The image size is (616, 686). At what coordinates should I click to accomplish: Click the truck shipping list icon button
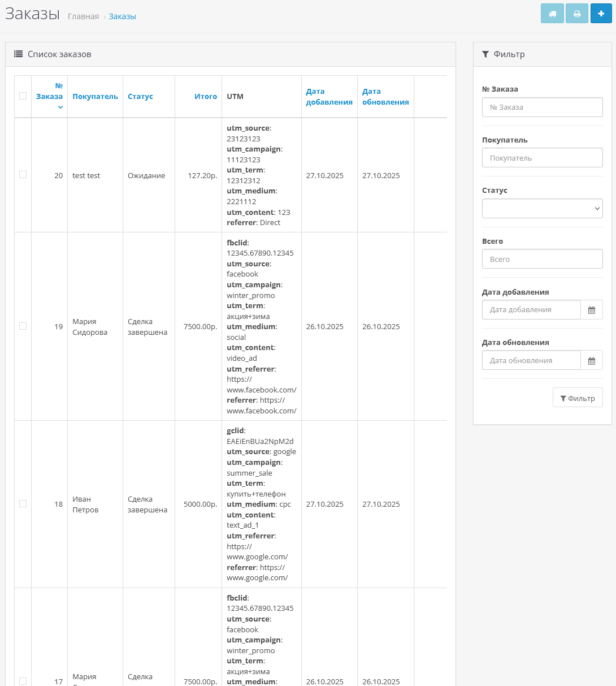click(552, 14)
